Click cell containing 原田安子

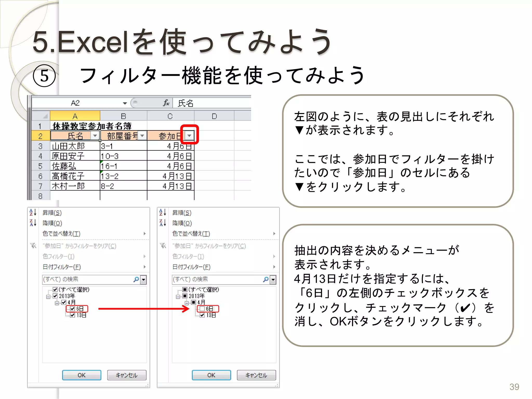75,156
